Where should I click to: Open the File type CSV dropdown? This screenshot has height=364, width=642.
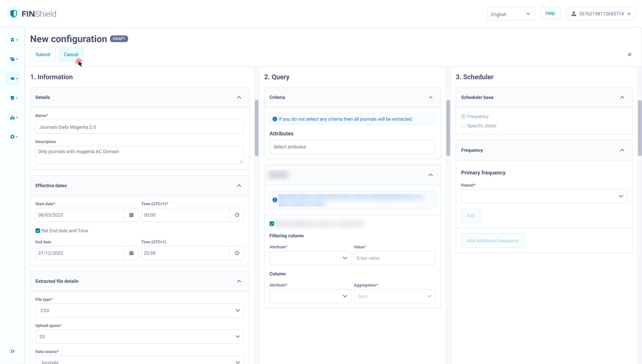[139, 311]
